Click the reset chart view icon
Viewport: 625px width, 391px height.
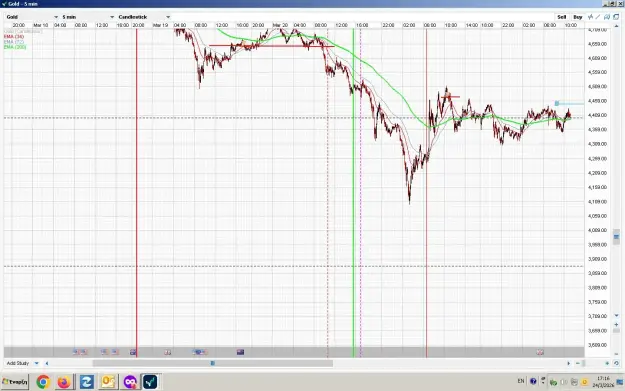[x=616, y=363]
